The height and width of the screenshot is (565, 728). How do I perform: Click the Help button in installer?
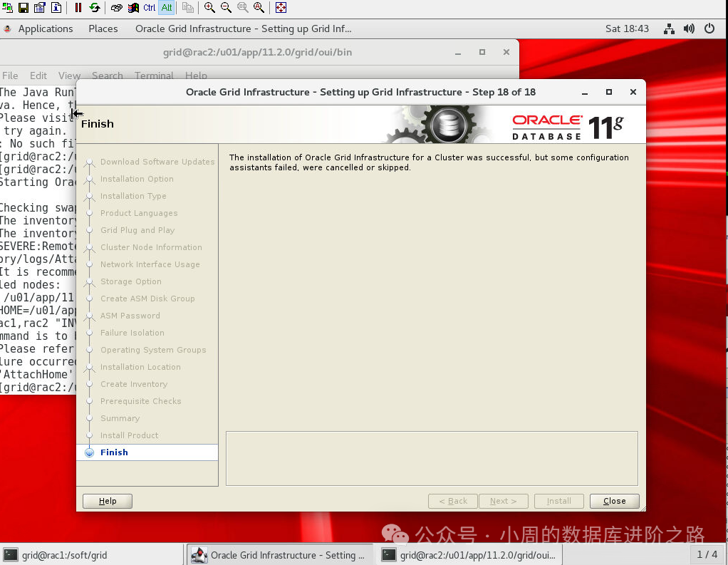tap(108, 501)
